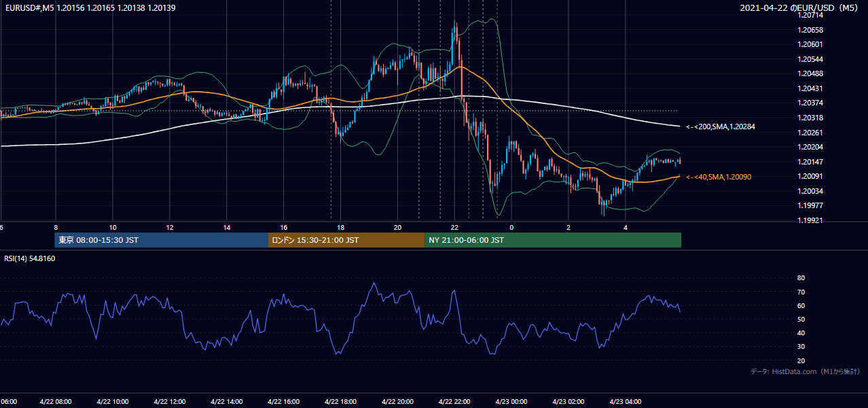This screenshot has height=408, width=868.
Task: Select the NY 21:00-06:00 JST session bar
Action: pyautogui.click(x=553, y=240)
